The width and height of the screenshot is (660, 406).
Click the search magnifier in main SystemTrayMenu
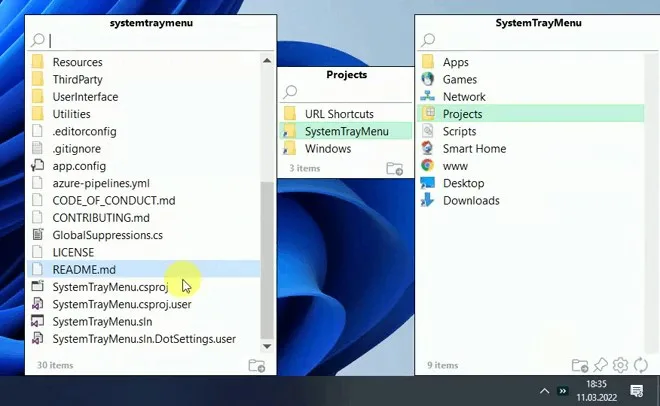coord(428,40)
